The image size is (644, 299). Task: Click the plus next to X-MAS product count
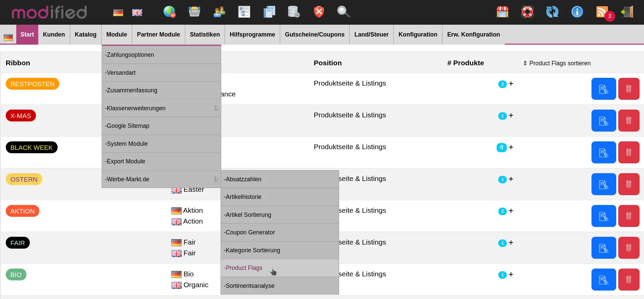click(x=511, y=116)
